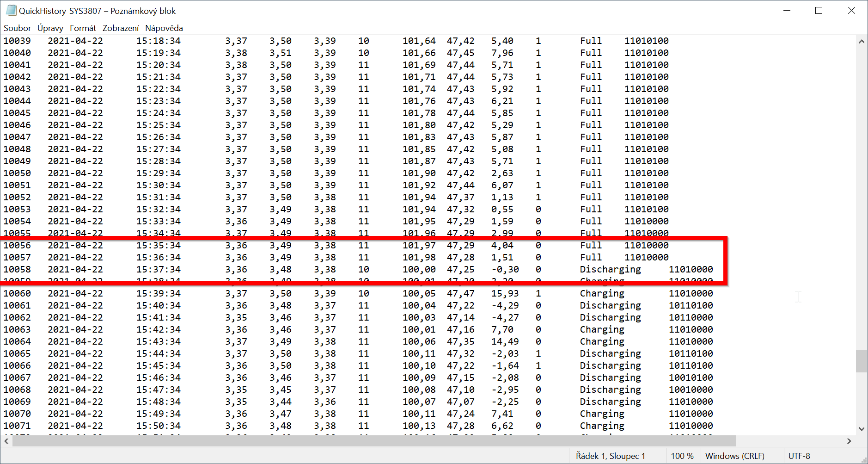
Task: Click value 101,92 in row 10051
Action: pos(419,185)
